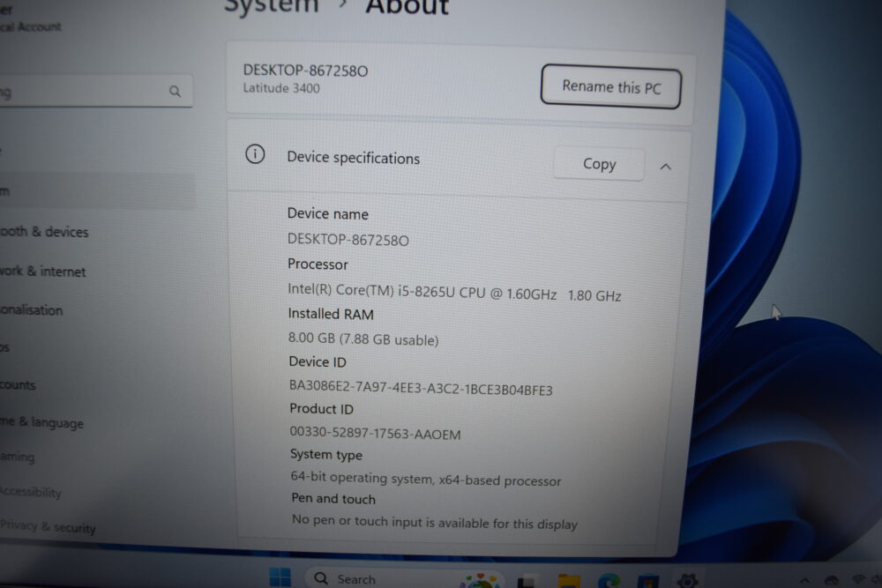Open Privacy & security settings
The width and height of the screenshot is (882, 588).
(x=48, y=526)
